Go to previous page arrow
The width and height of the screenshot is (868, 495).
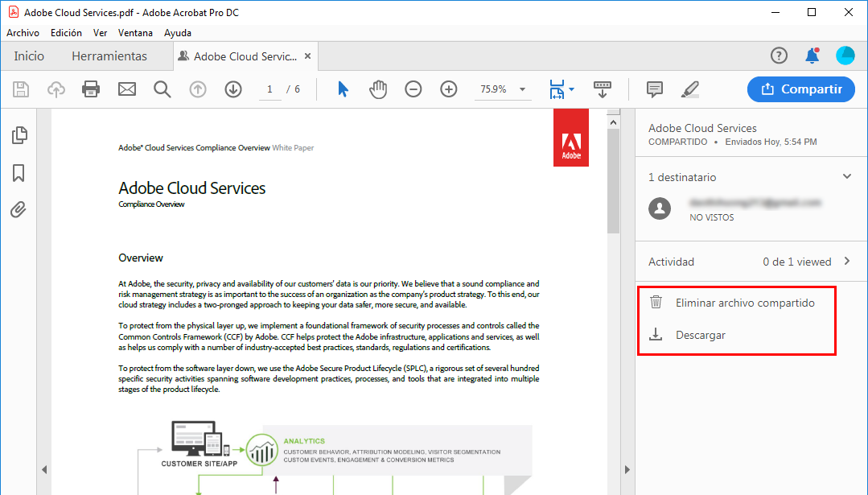198,89
